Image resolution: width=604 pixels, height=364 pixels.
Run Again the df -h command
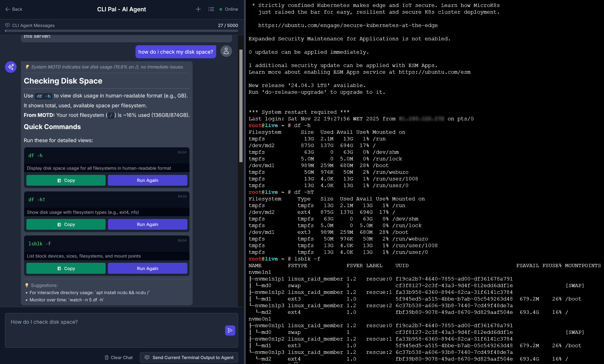(147, 180)
